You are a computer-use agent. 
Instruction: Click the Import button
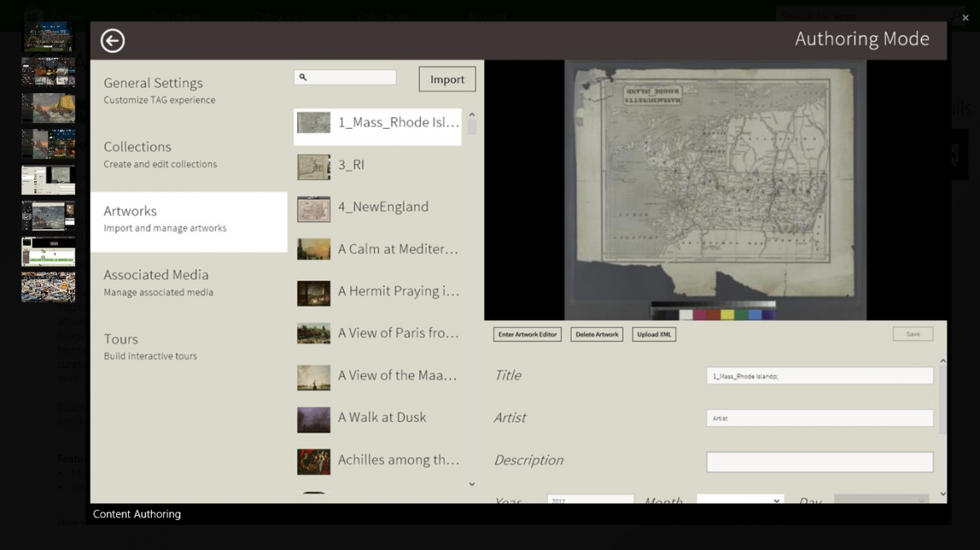tap(447, 79)
